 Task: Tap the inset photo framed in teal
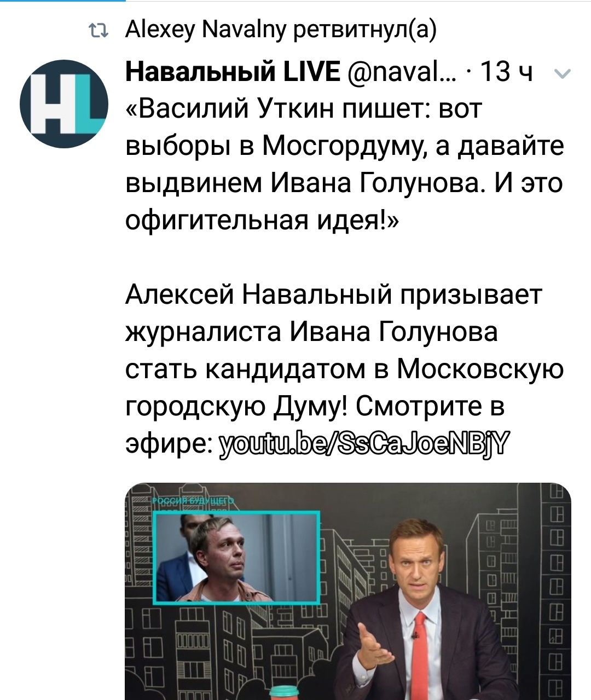[x=236, y=557]
